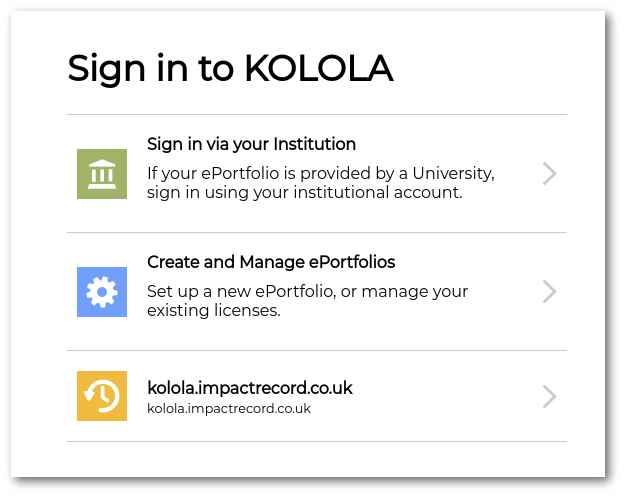Click 'sign in using your institutional account' line
The height and width of the screenshot is (496, 624).
pos(305,193)
